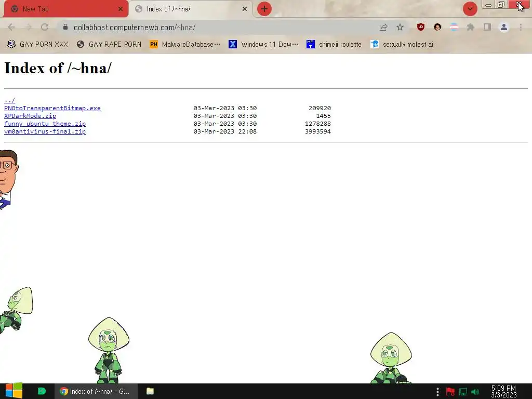Open the network monitor tray icon

point(463,392)
